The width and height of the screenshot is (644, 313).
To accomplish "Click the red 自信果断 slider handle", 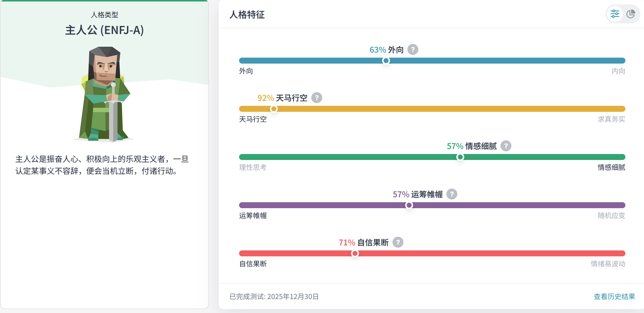I will point(355,253).
